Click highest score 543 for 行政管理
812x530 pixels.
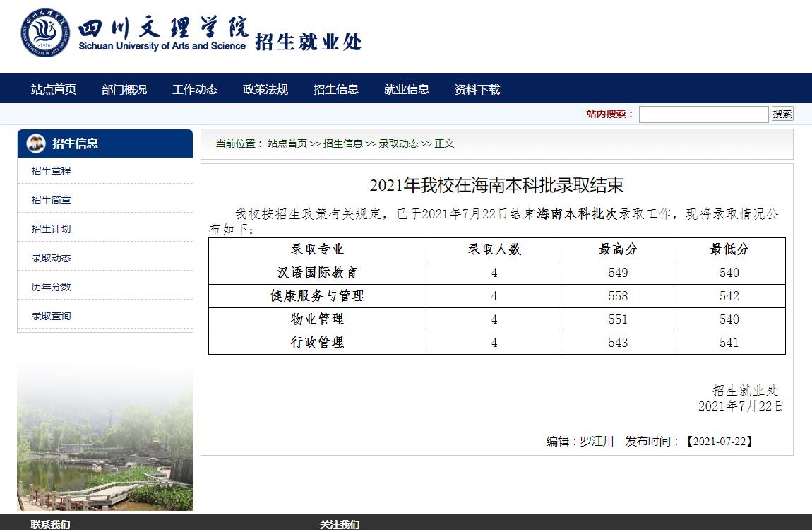coord(619,343)
